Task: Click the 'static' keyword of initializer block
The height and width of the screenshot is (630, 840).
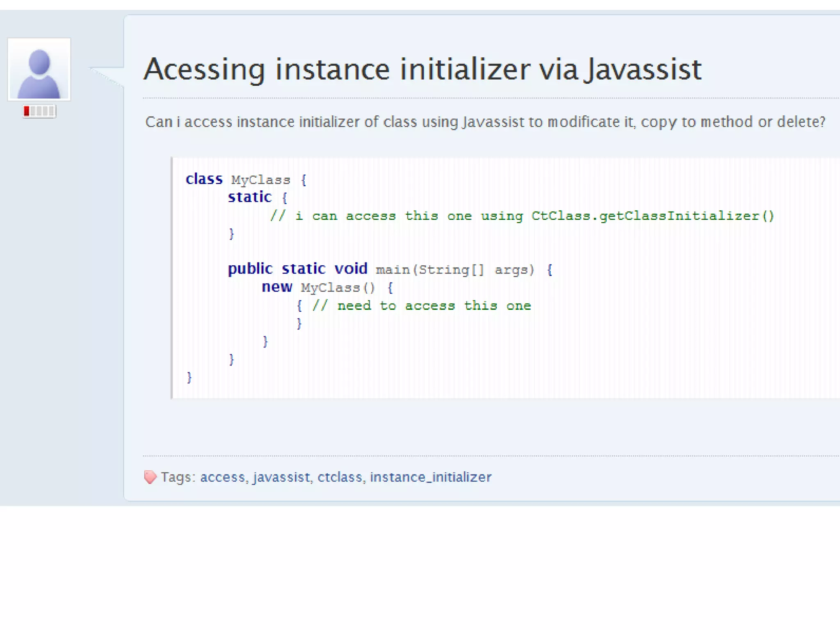Action: tap(249, 197)
